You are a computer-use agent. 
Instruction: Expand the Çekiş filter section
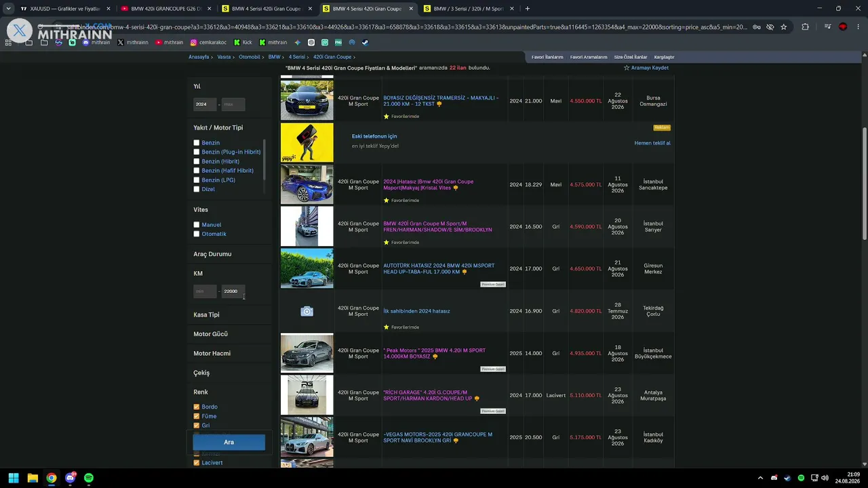(x=201, y=373)
